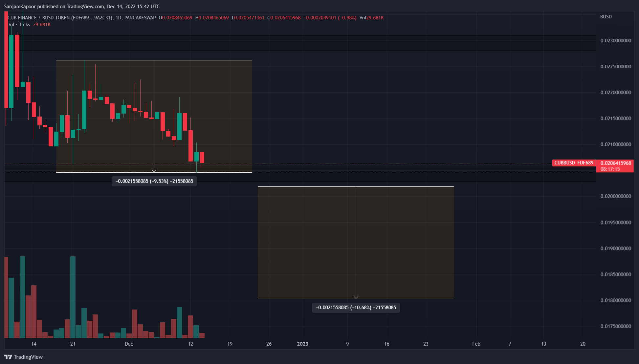This screenshot has height=364, width=639.
Task: Click the latest red candle near the 14th of December
Action: coord(202,158)
